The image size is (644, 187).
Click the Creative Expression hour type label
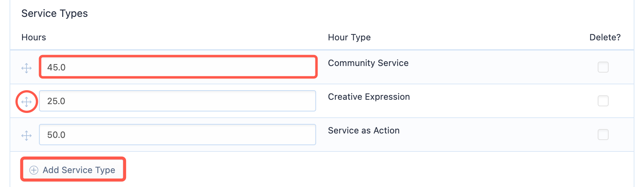click(369, 97)
